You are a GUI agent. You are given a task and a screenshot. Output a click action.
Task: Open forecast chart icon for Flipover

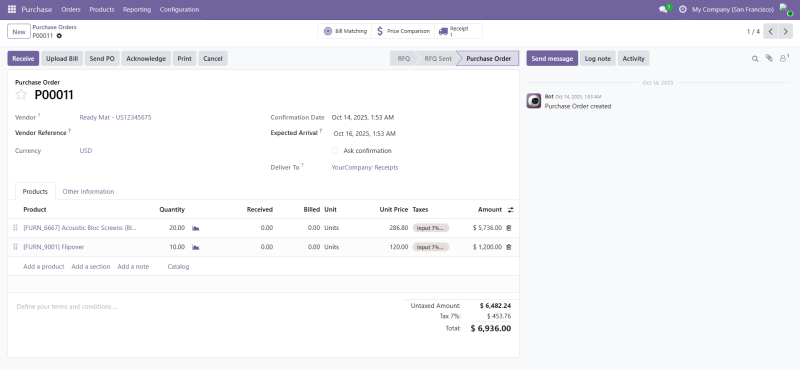195,247
